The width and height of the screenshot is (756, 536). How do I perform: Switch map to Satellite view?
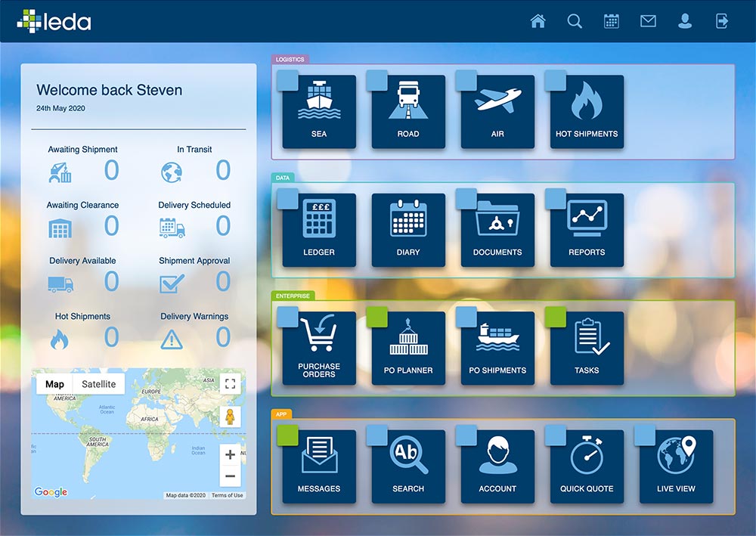point(99,384)
